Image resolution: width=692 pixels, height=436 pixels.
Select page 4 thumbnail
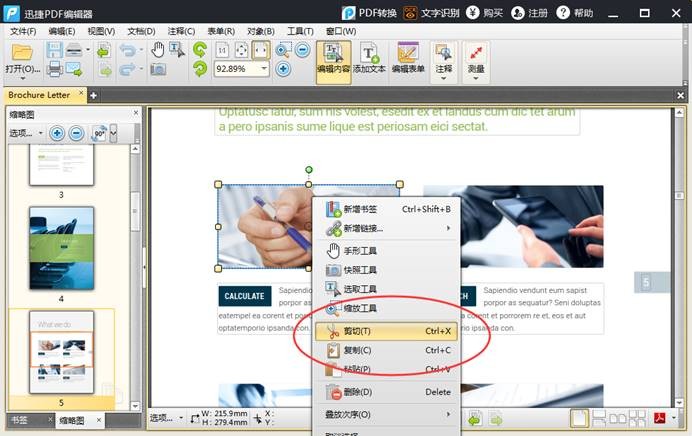pos(61,248)
